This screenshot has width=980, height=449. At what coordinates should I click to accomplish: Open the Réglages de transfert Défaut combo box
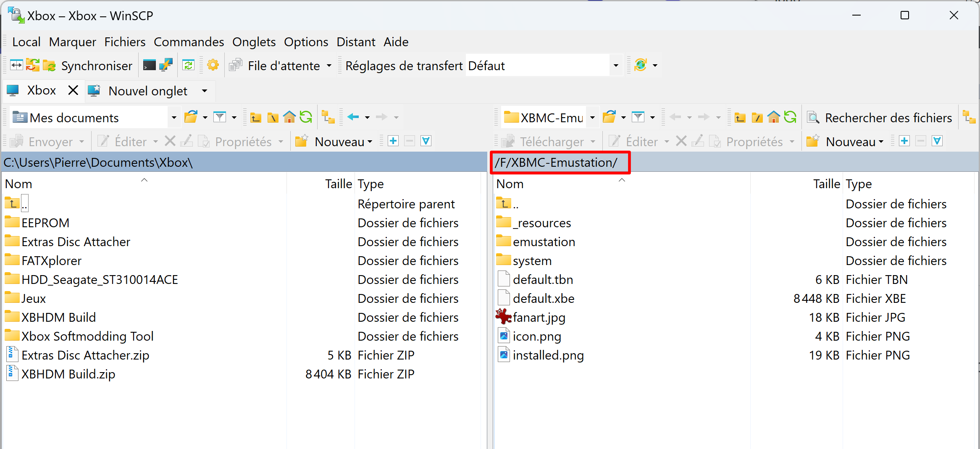[544, 66]
